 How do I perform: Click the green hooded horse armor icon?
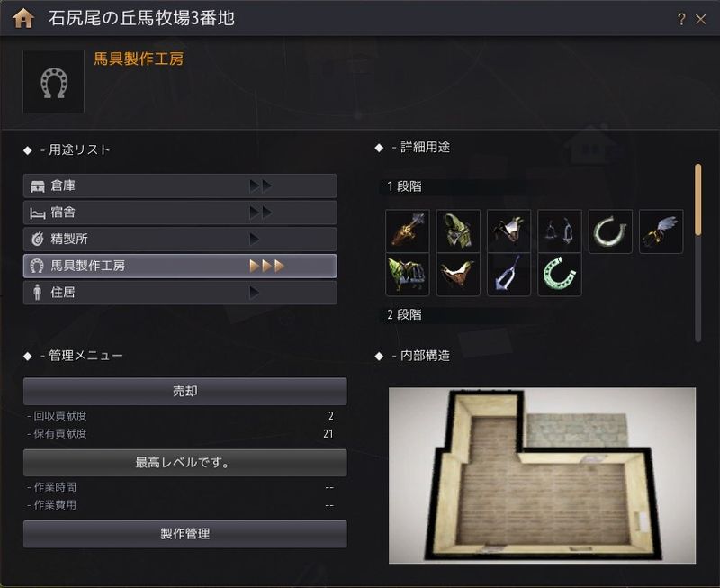[x=458, y=231]
